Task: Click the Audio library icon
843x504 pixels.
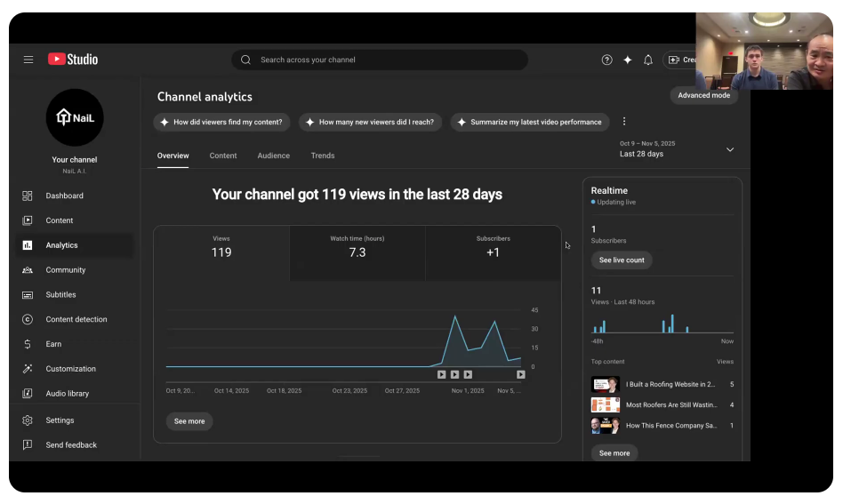Action: [x=28, y=393]
